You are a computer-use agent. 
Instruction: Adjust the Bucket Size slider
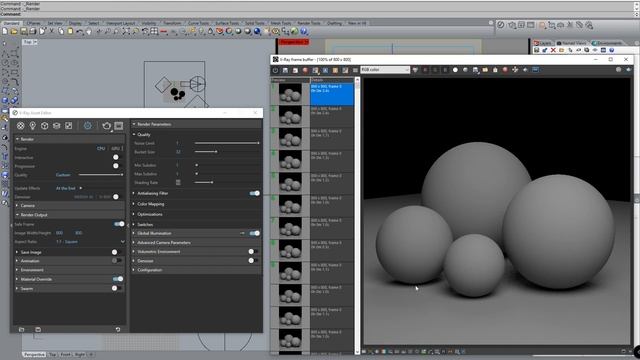(206, 152)
